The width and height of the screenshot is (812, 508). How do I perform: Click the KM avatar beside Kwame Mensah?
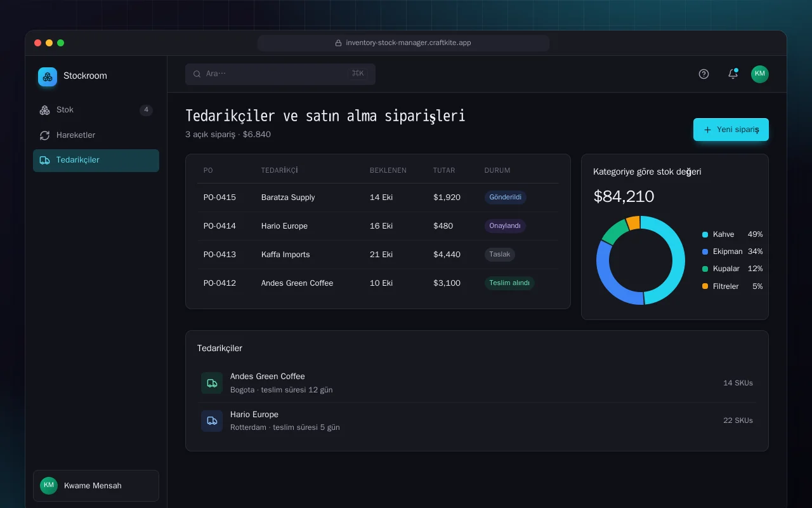click(x=49, y=486)
